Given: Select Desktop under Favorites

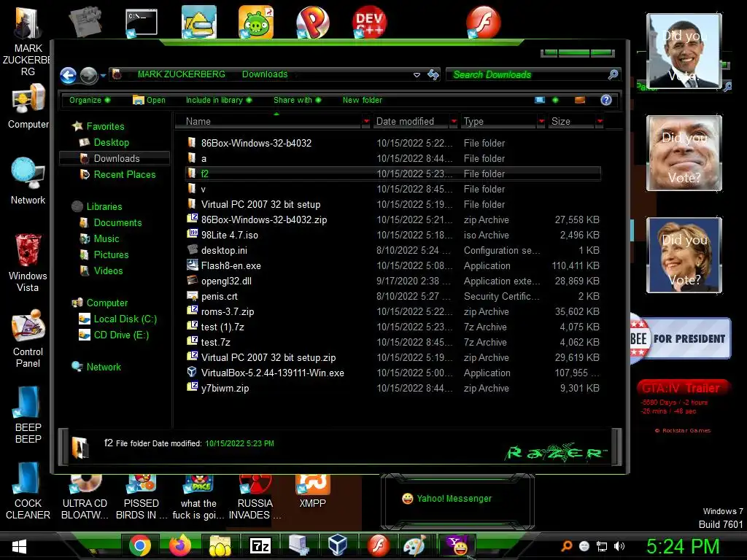Looking at the screenshot, I should tap(111, 142).
